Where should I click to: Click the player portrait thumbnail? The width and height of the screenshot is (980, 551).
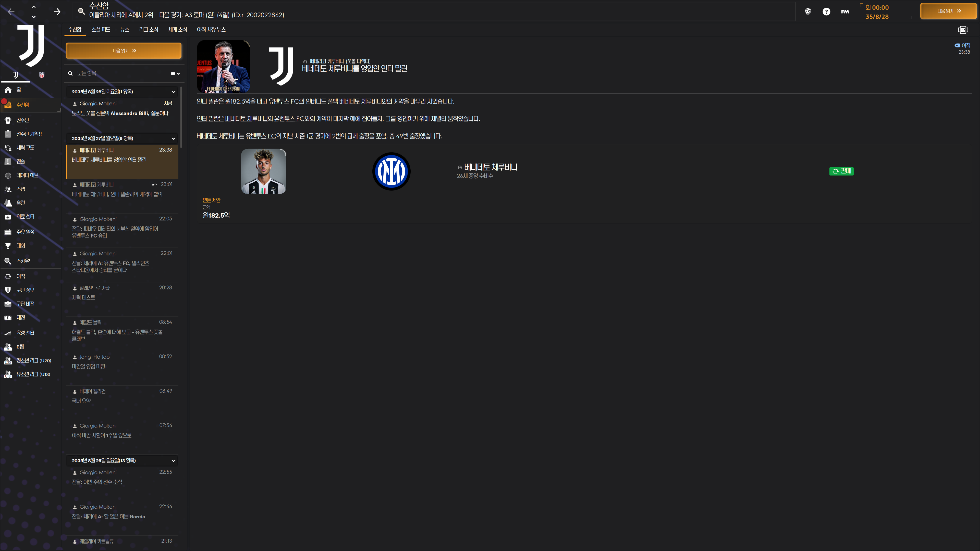[263, 171]
